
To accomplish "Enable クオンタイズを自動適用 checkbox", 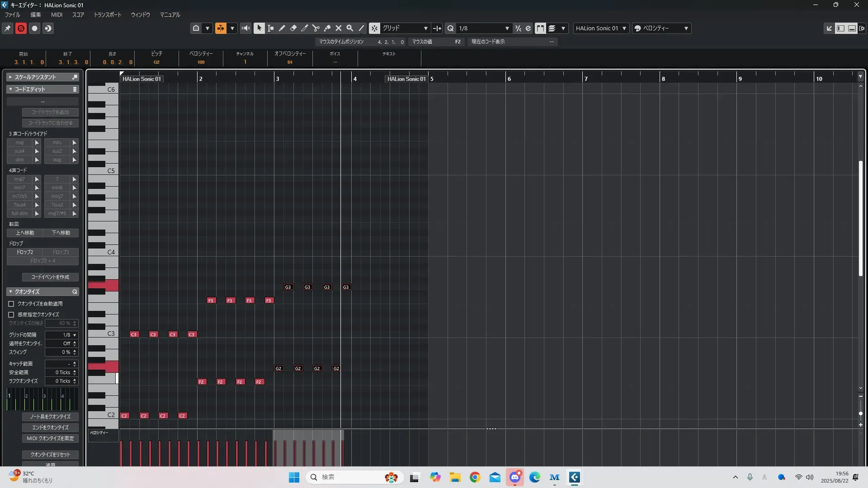I will point(11,304).
